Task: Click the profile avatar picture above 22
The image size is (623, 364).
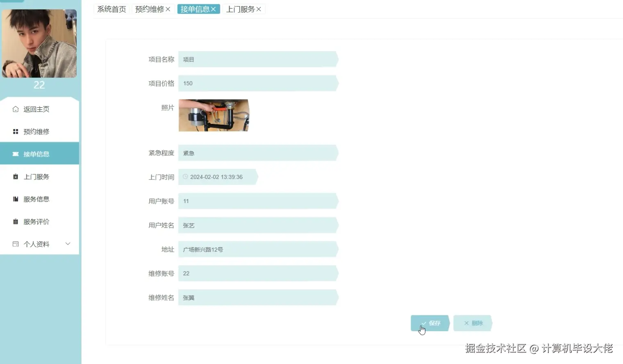Action: click(39, 43)
